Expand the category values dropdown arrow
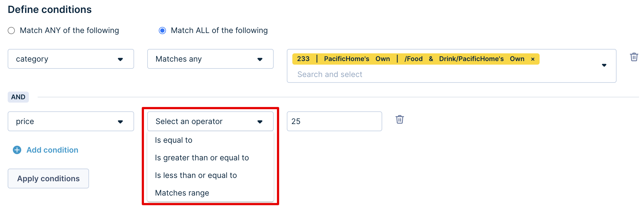The height and width of the screenshot is (206, 644). click(x=604, y=65)
